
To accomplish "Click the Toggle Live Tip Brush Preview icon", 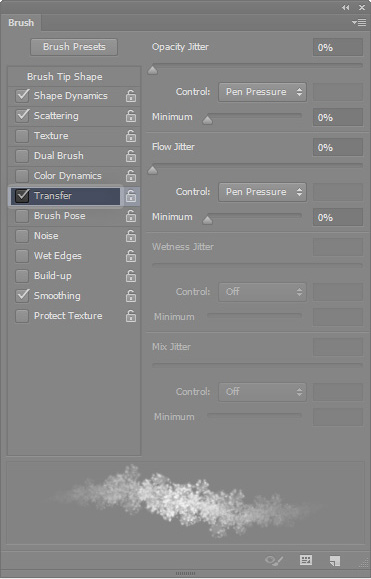I will coord(274,561).
